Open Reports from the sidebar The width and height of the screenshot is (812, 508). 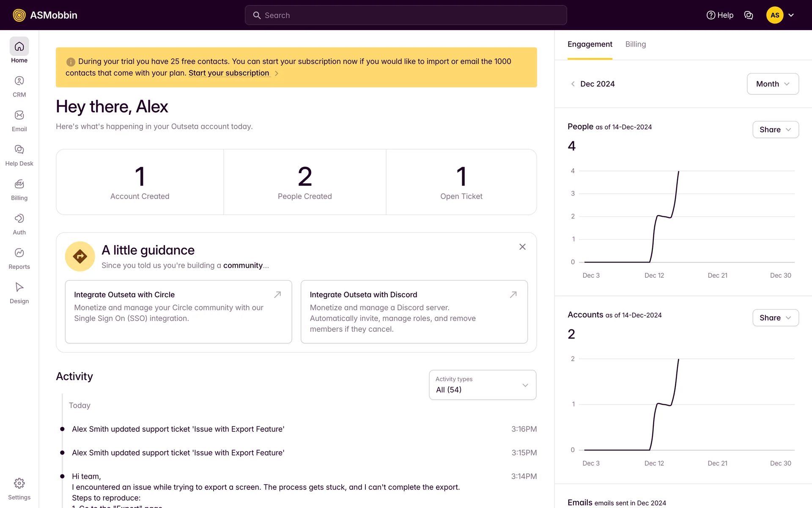(x=19, y=258)
